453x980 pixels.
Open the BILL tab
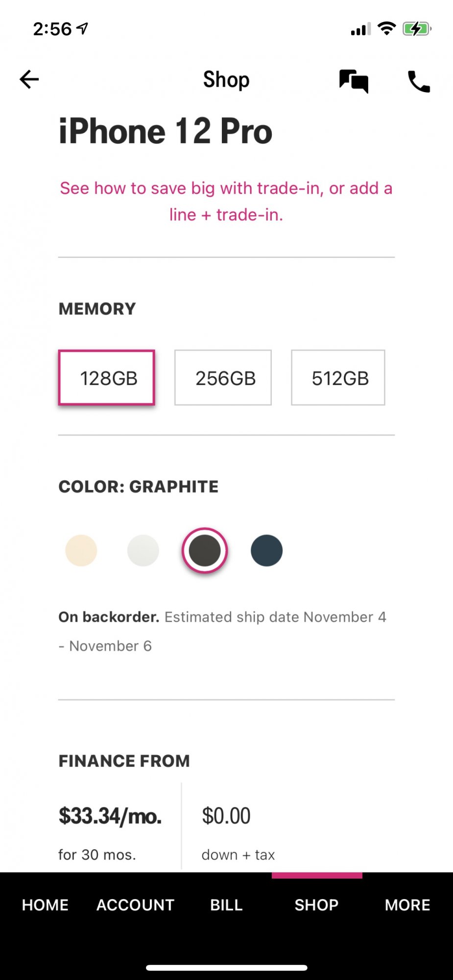pyautogui.click(x=226, y=905)
